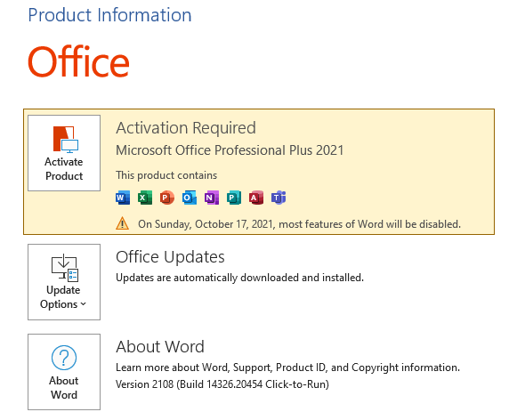Click the About Word button
Image resolution: width=525 pixels, height=420 pixels.
point(64,372)
